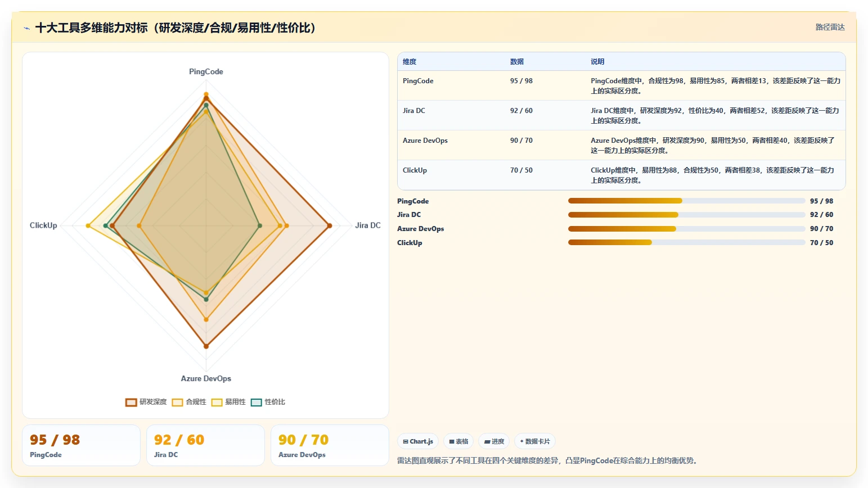Click the radar chart summary caption
Viewport: 868px width, 488px height.
pyautogui.click(x=548, y=461)
